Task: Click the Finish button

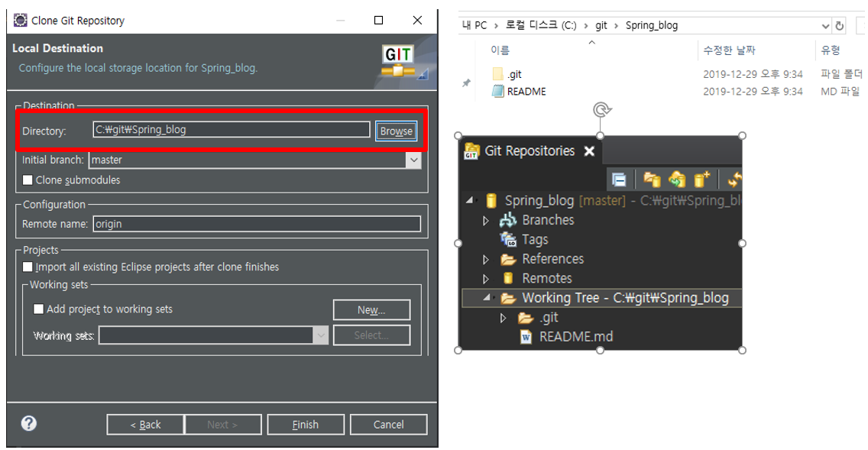Action: pos(306,425)
